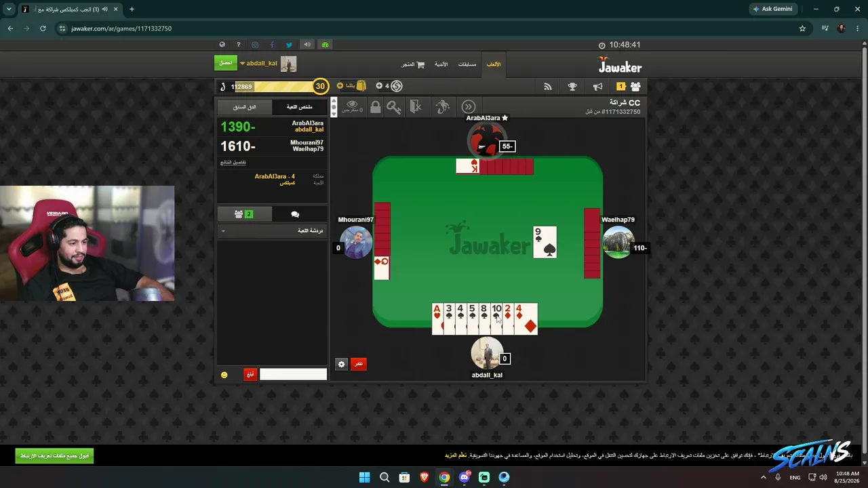
Task: Play the 2 of diamonds card
Action: (x=508, y=319)
